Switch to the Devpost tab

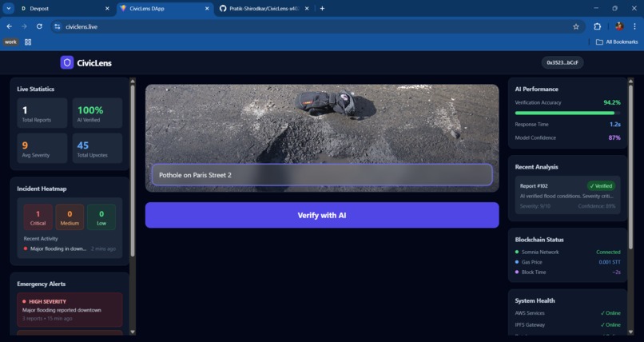pyautogui.click(x=64, y=9)
